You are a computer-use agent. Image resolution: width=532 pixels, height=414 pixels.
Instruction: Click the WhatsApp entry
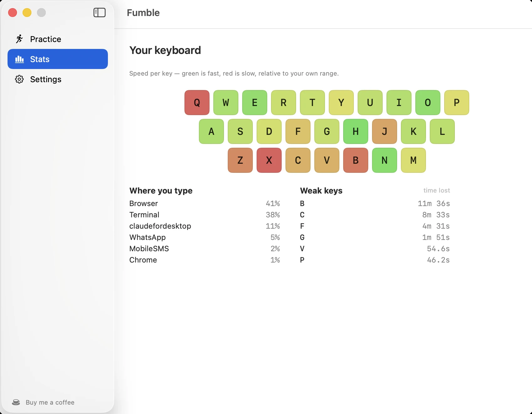205,237
